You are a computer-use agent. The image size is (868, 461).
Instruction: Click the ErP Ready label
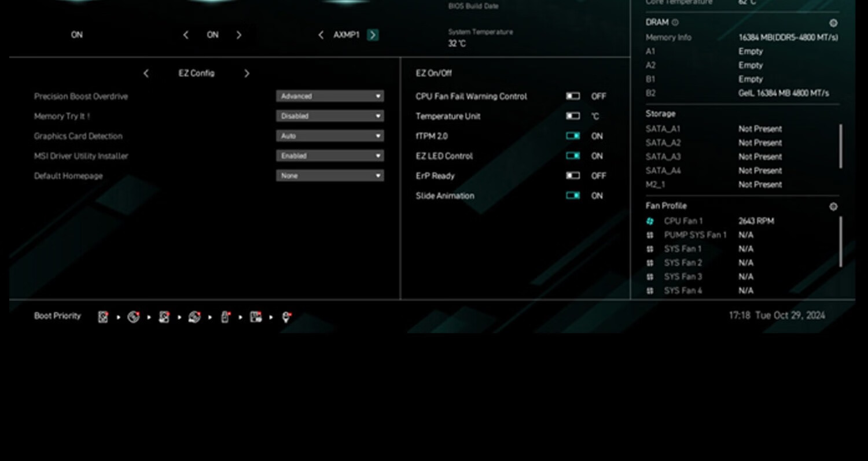[435, 176]
